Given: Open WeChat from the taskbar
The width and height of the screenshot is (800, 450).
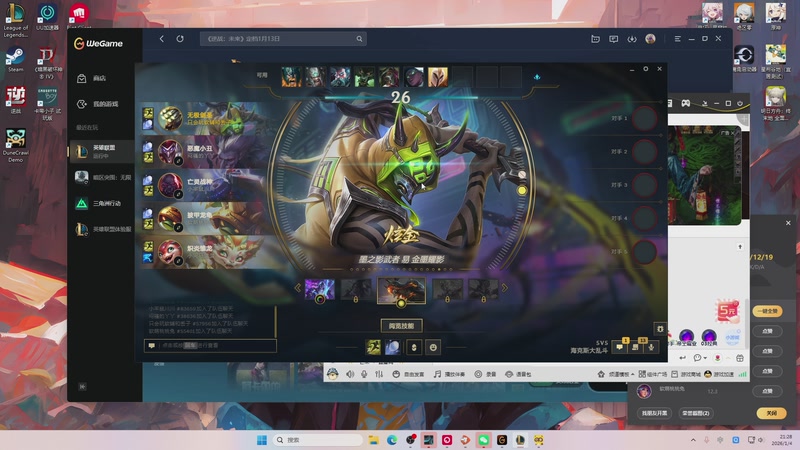Looking at the screenshot, I should click(483, 440).
